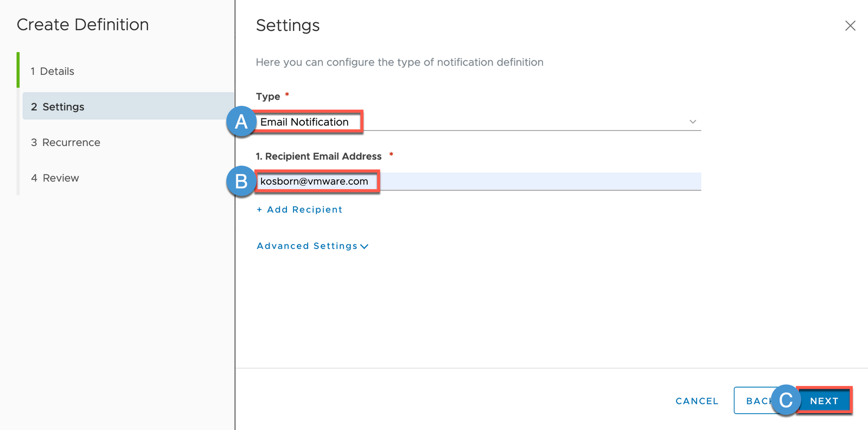This screenshot has height=430, width=868.
Task: Focus the kosborn@vmware.com recipient email field
Action: (477, 182)
